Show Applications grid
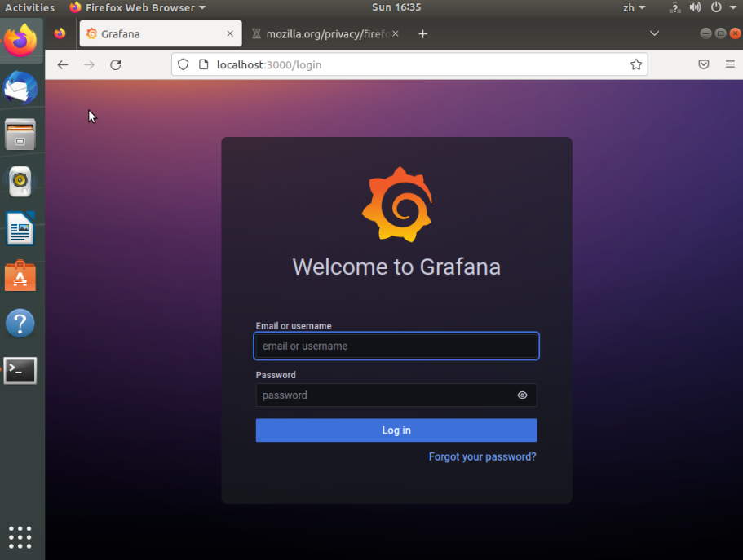Screen dimensions: 743x560 pos(20,537)
